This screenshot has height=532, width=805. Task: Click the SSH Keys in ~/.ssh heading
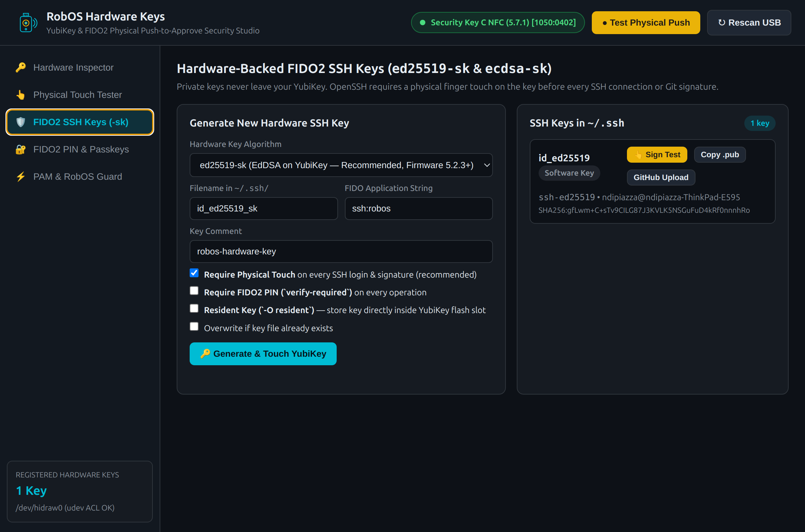[x=577, y=123]
